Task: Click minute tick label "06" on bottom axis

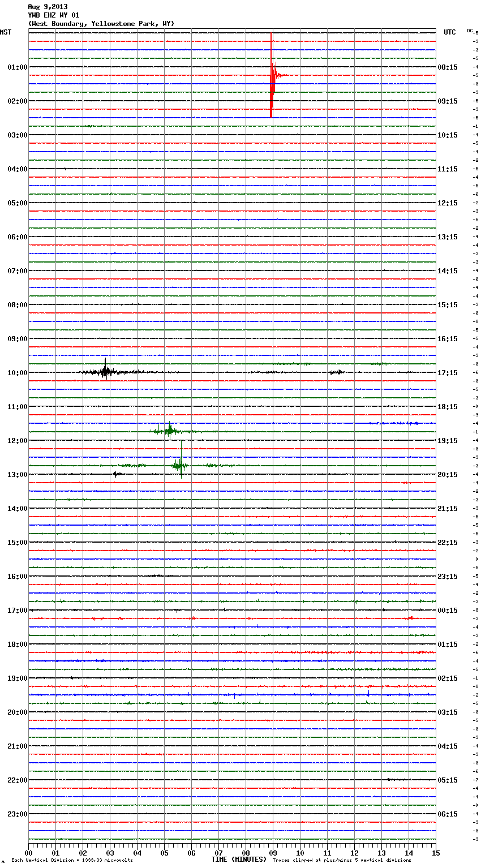Action: coord(191,853)
